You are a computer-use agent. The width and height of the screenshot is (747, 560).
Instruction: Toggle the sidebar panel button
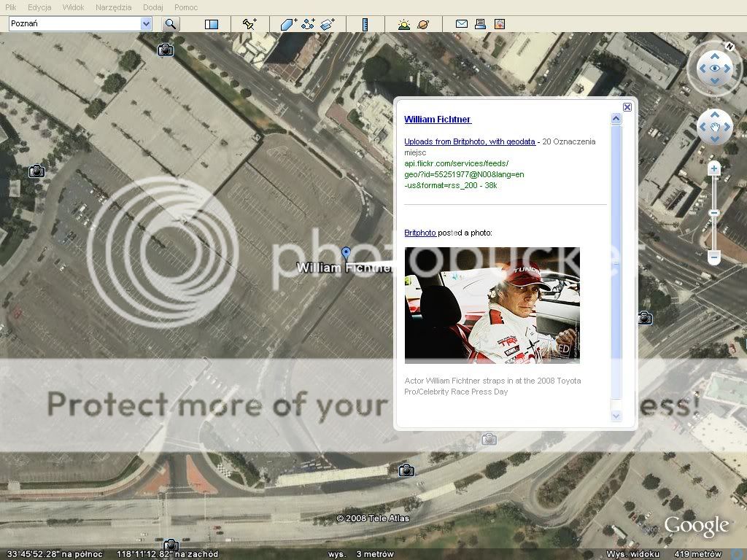[212, 24]
